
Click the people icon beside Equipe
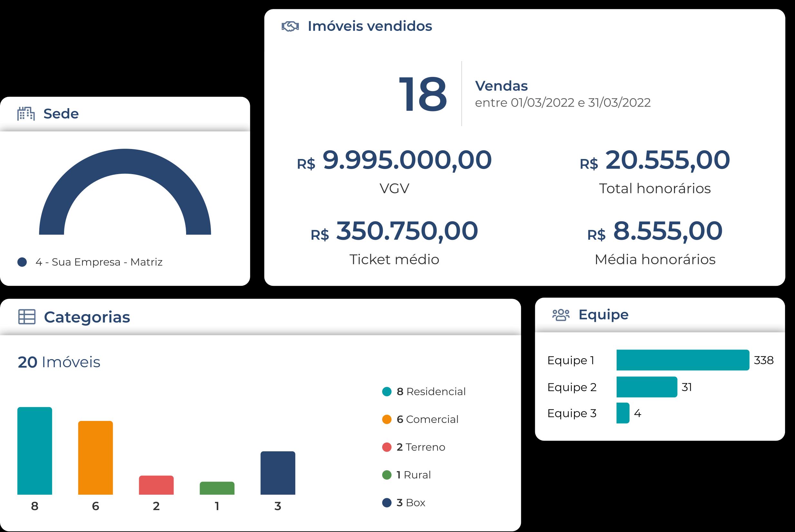point(561,315)
